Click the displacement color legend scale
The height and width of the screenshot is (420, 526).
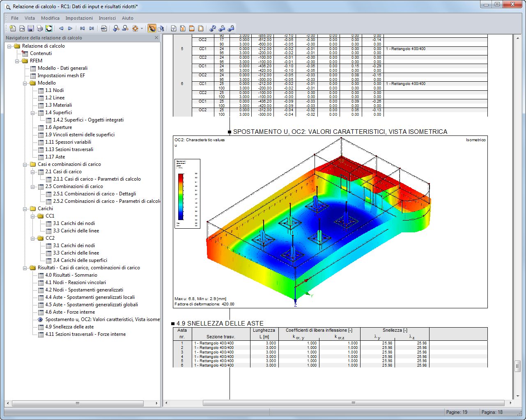[x=181, y=197]
